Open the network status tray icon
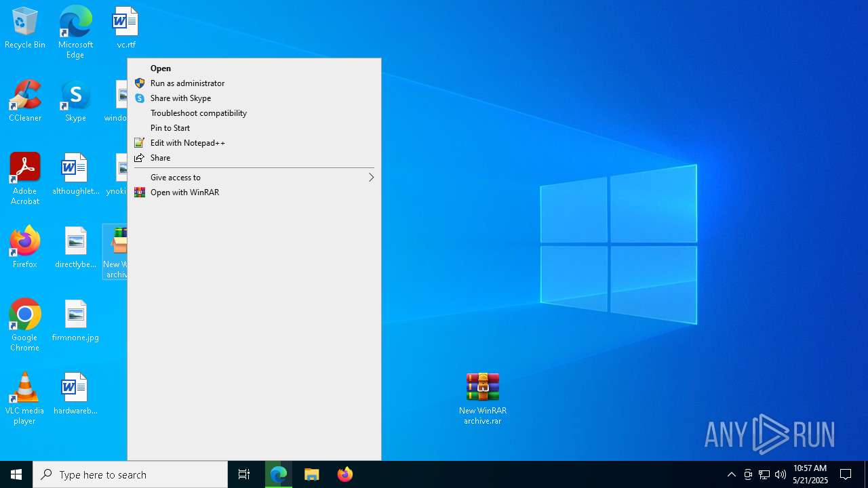This screenshot has height=488, width=868. click(x=764, y=474)
